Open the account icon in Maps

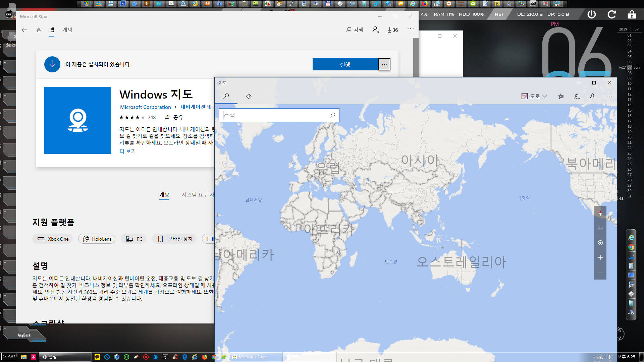tap(593, 96)
